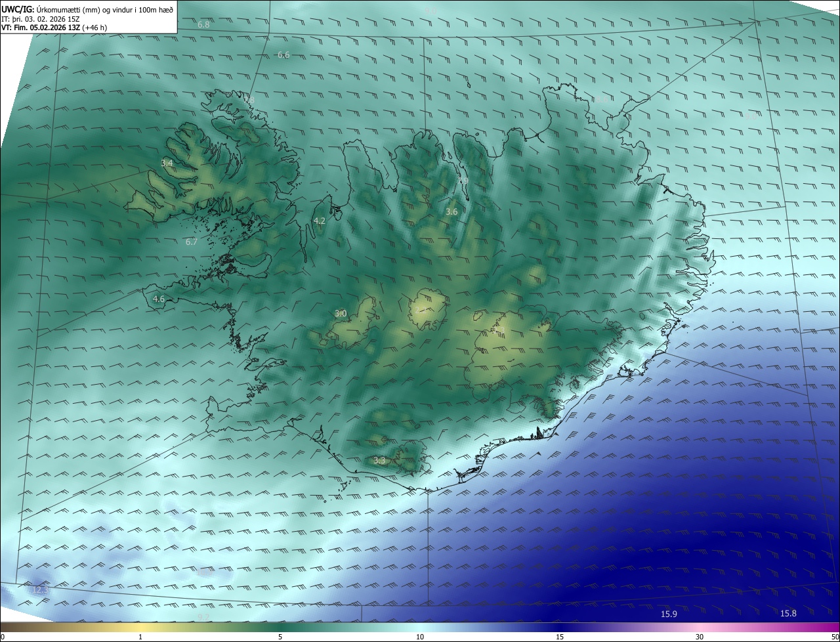The width and height of the screenshot is (840, 642).
Task: Click the 30 tick label on the colour scale
Action: 700,637
